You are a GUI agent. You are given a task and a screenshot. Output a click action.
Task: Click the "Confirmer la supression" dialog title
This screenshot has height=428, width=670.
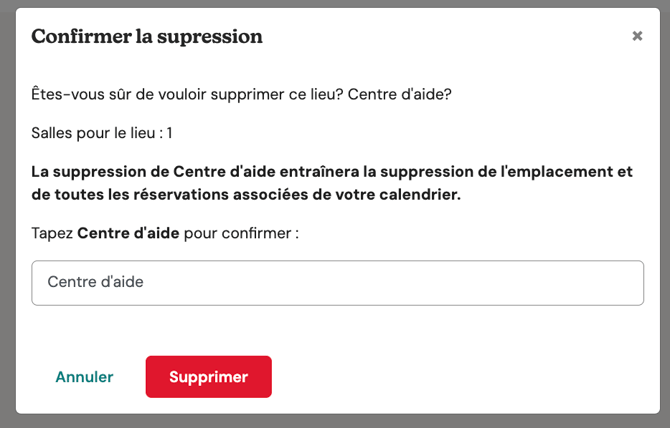coord(147,37)
